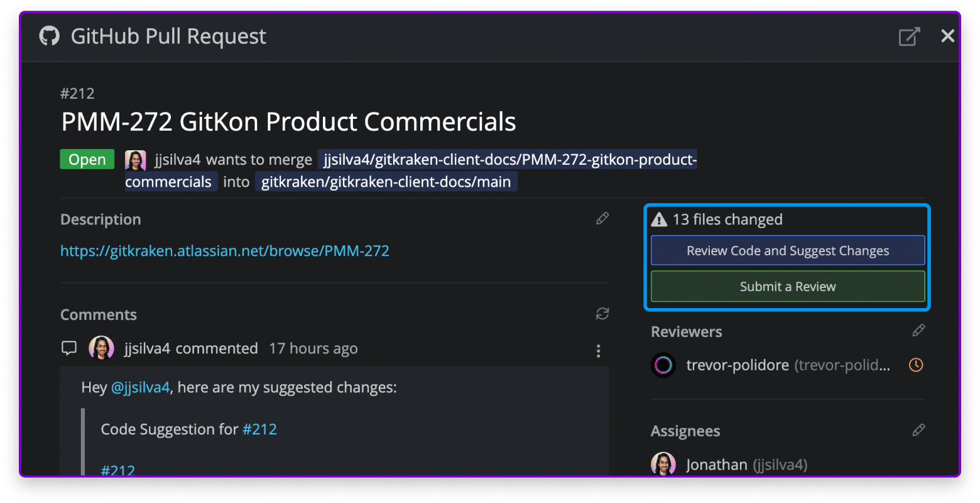Click the @jjsilva4 mention in comment

[x=140, y=387]
